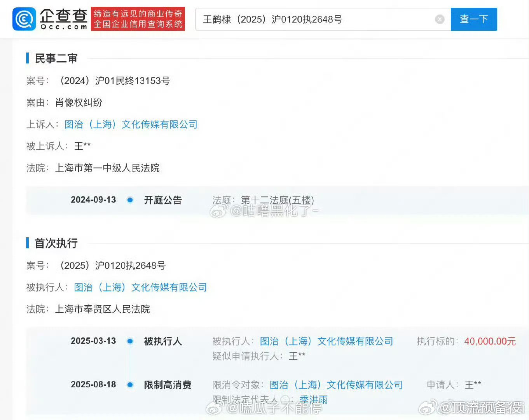
Task: Click the Qcc blue logo icon
Action: point(24,19)
